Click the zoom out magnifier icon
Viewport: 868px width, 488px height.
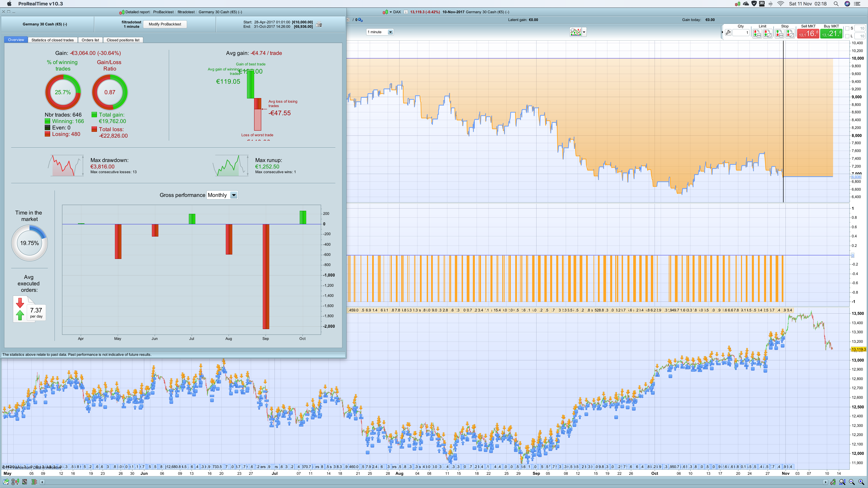click(852, 482)
